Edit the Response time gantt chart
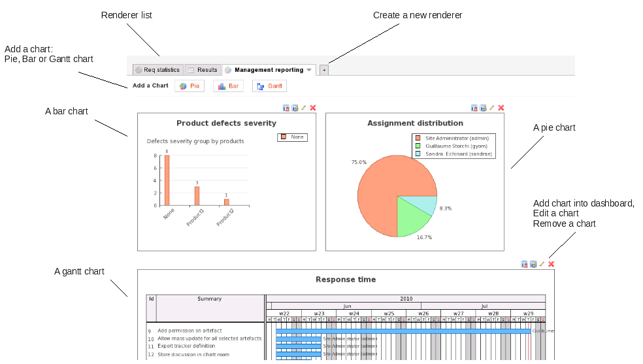Image resolution: width=643 pixels, height=364 pixels. (x=542, y=265)
